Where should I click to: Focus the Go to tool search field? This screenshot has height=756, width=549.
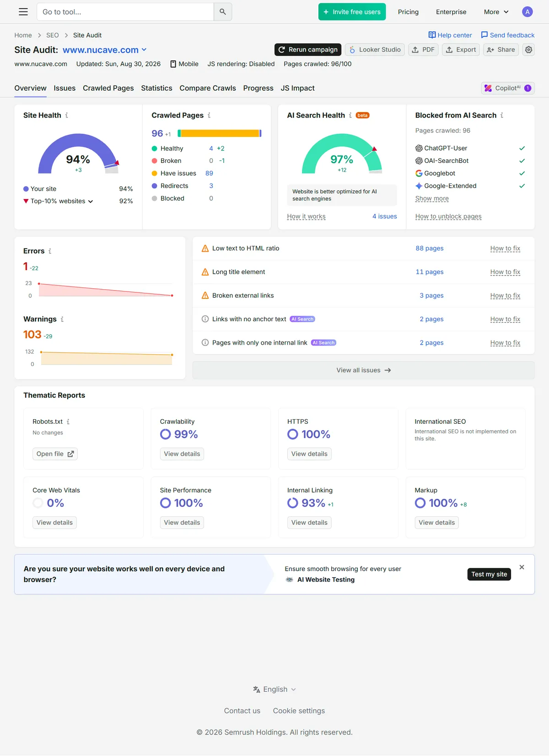(x=125, y=12)
